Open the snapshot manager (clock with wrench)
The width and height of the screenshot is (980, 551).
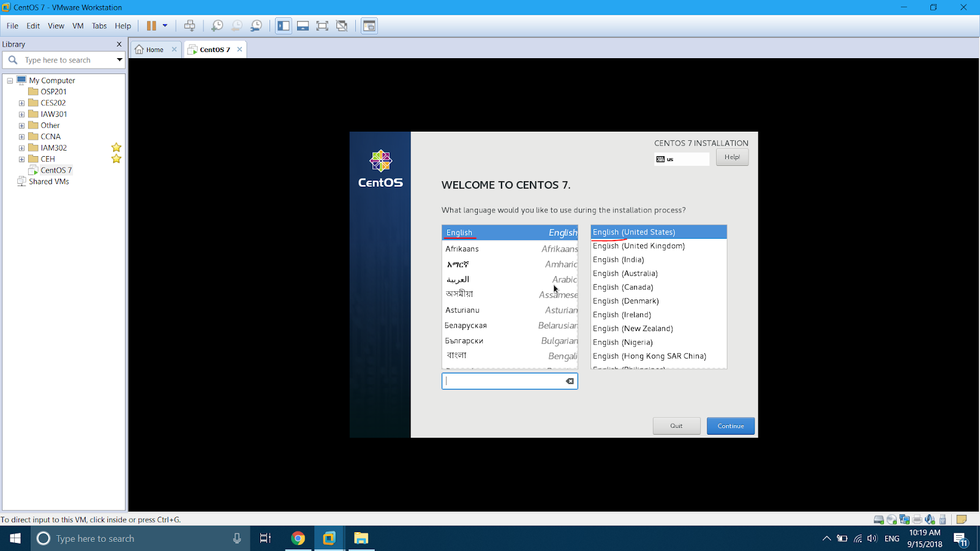(256, 26)
